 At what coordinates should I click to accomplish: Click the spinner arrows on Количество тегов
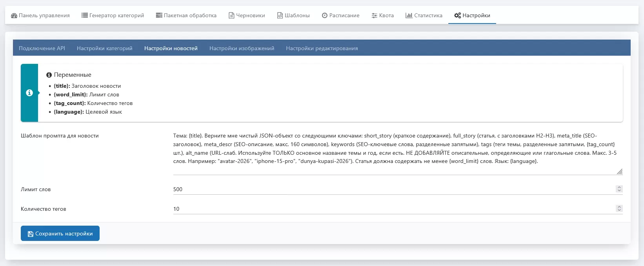tap(619, 208)
